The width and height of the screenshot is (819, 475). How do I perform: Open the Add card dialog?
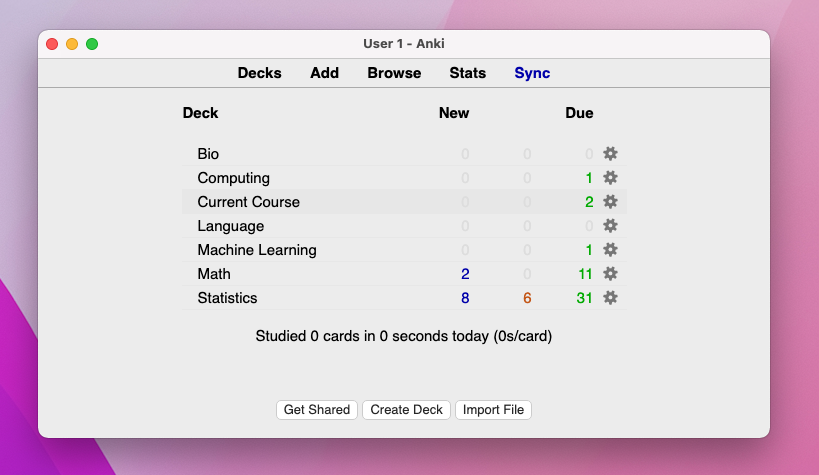[324, 73]
